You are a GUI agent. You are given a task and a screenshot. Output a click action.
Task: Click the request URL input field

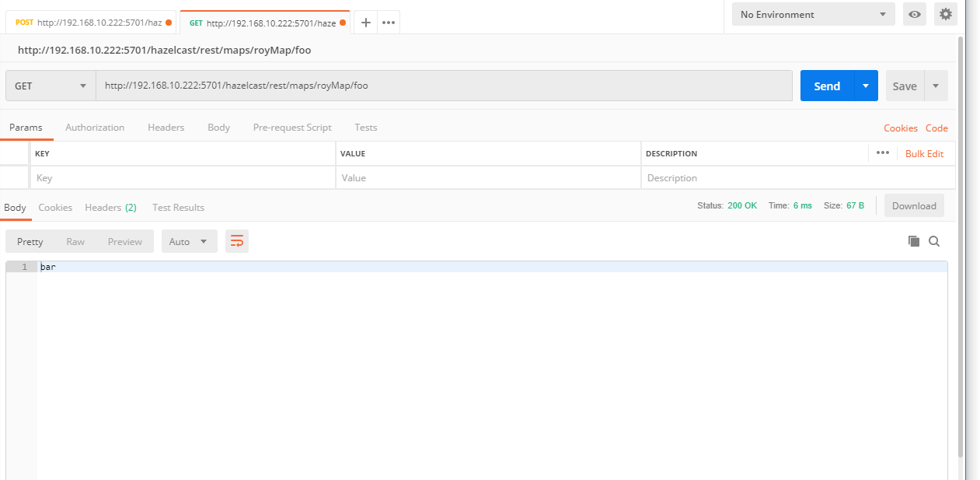[x=443, y=86]
